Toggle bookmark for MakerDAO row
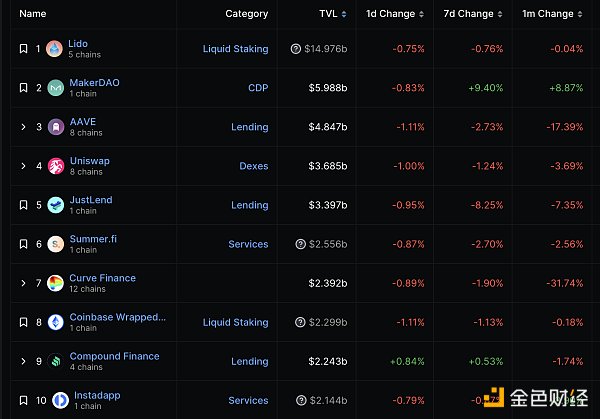The width and height of the screenshot is (600, 419). click(x=23, y=88)
